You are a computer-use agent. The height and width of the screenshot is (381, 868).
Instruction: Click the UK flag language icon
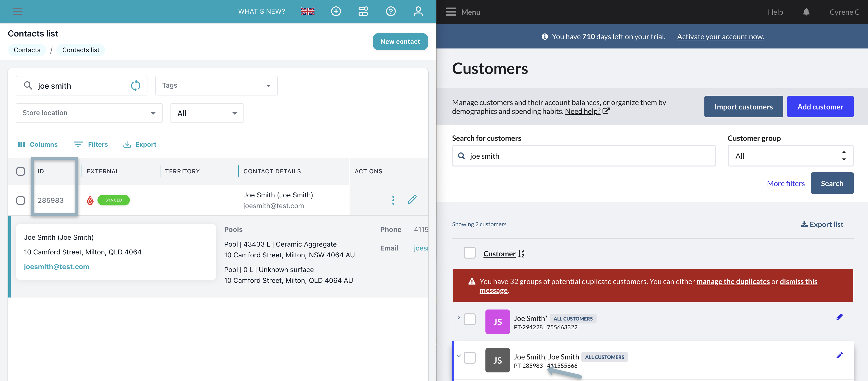coord(307,12)
